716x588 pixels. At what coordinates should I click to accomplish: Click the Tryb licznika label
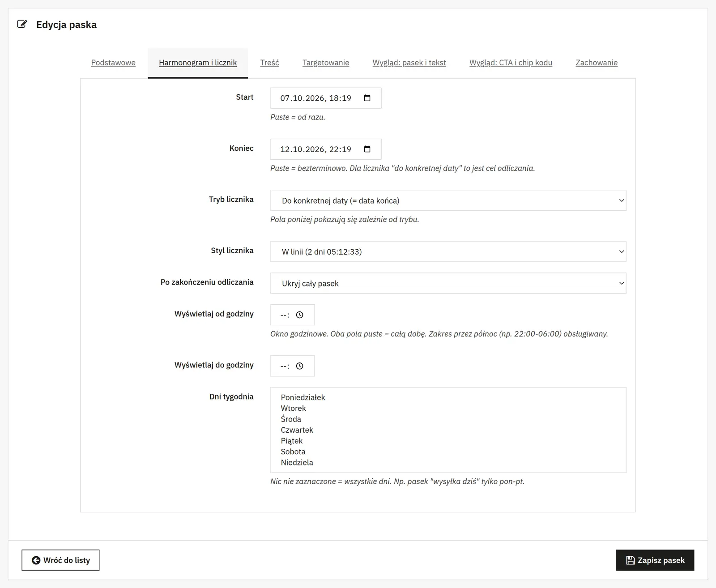231,199
